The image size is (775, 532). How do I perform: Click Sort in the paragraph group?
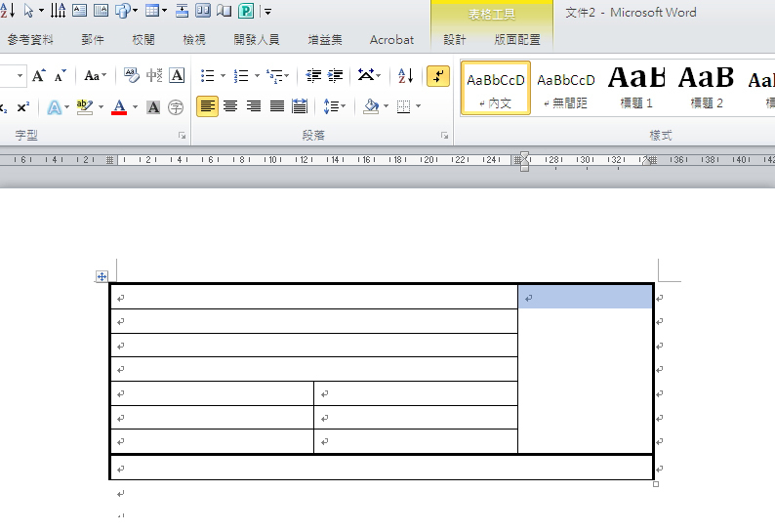tap(405, 75)
